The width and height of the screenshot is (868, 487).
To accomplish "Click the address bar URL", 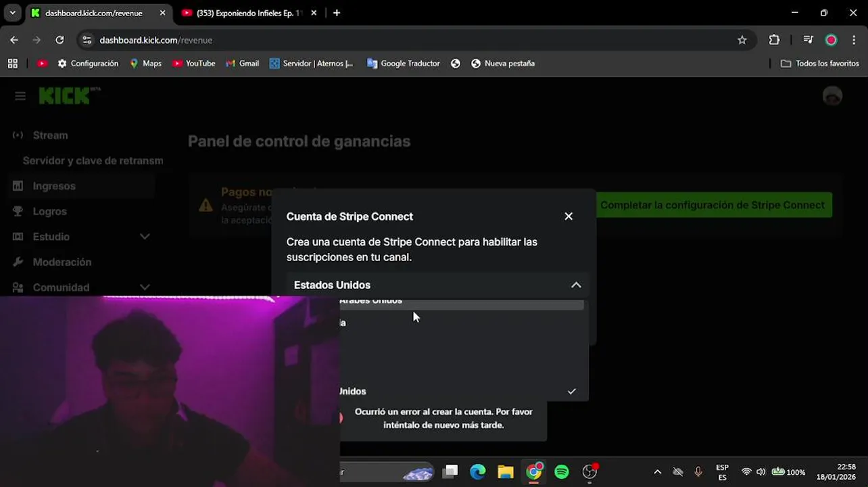I will [x=156, y=40].
